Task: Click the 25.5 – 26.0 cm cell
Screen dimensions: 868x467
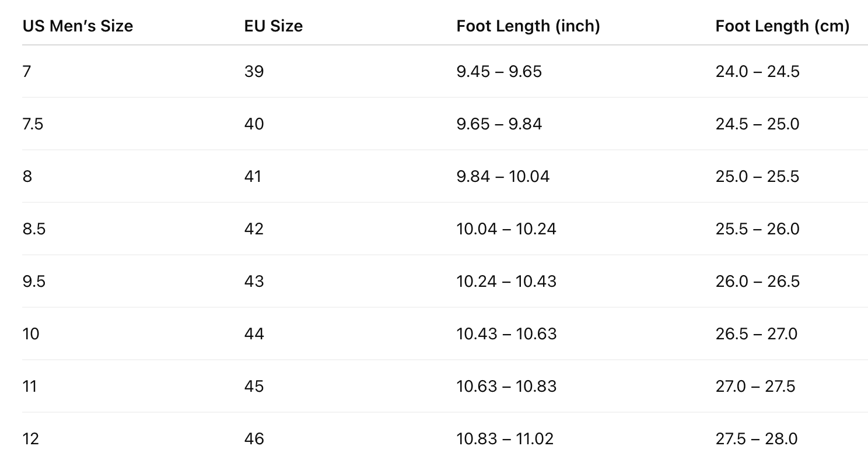Action: point(757,229)
